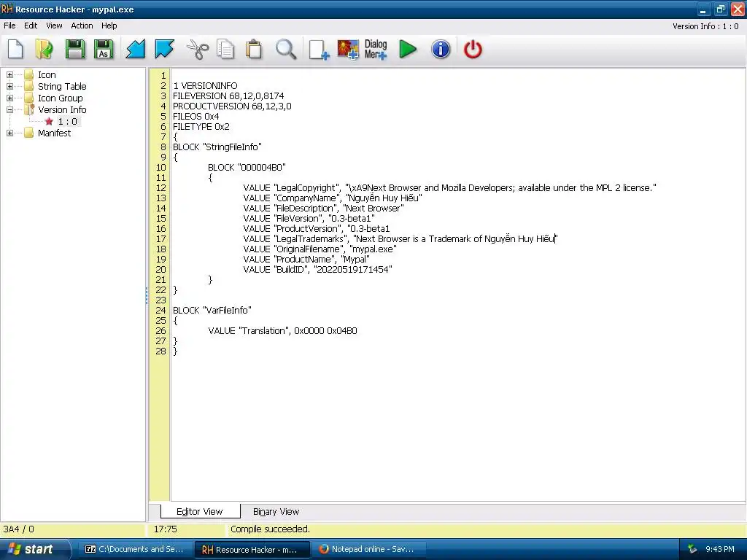Switch to Editor View tab
Screen dimensions: 747x560
[x=200, y=511]
